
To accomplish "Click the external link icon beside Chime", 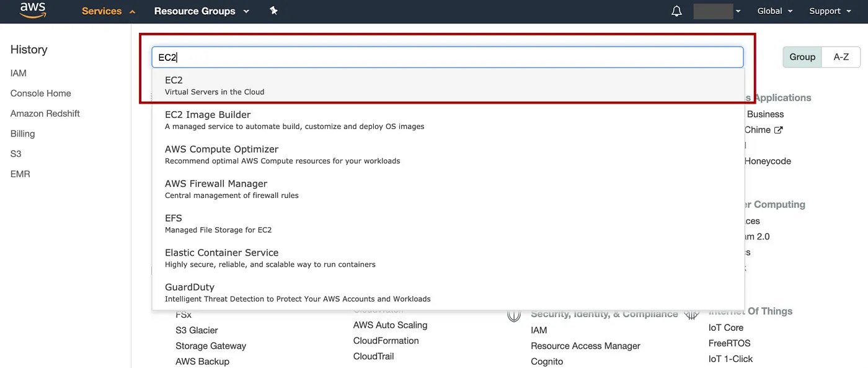I will pyautogui.click(x=779, y=130).
